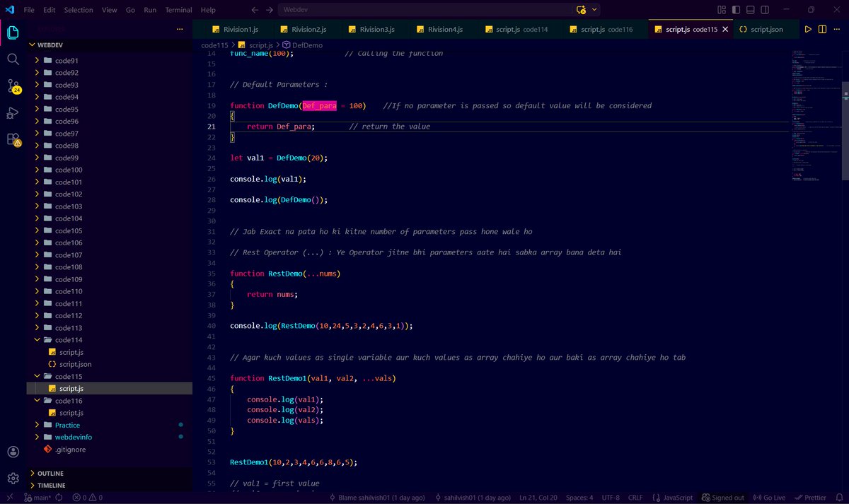The height and width of the screenshot is (504, 849).
Task: Open the File menu
Action: tap(29, 10)
